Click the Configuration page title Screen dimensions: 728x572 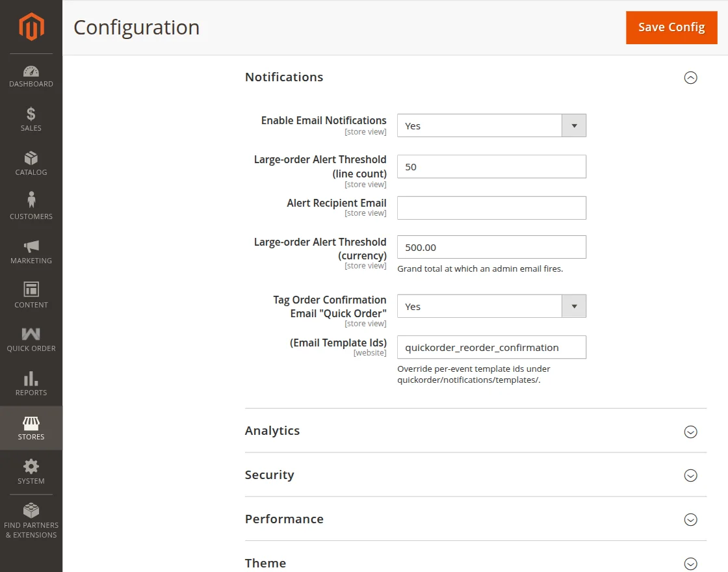pyautogui.click(x=136, y=27)
